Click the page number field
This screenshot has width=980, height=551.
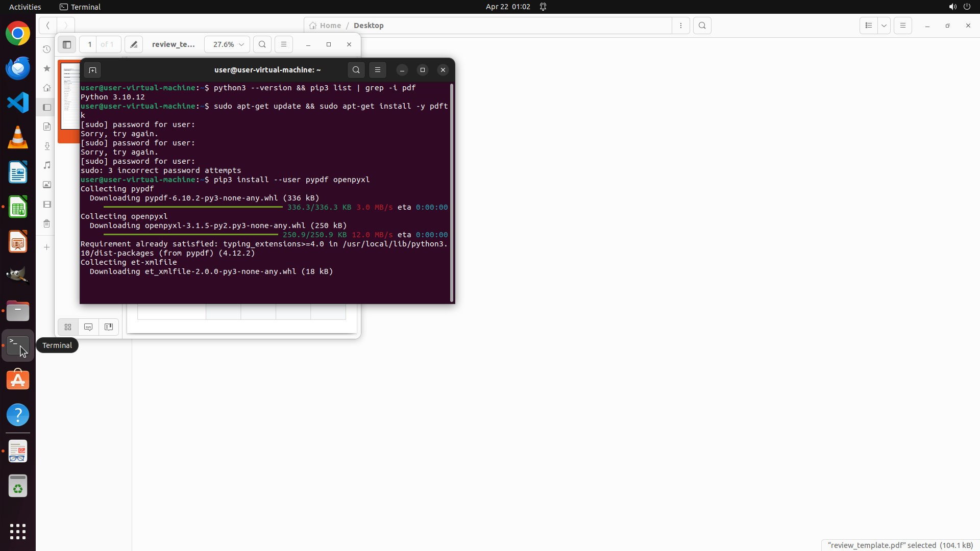[89, 44]
